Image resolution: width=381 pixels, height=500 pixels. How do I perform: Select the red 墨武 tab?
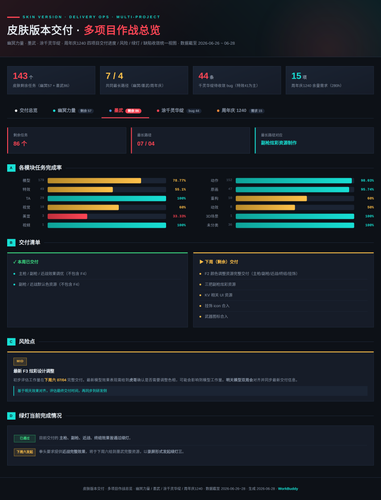pyautogui.click(x=125, y=110)
